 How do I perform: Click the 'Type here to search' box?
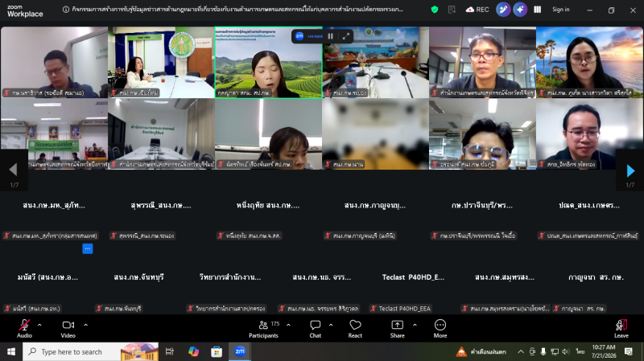click(x=90, y=351)
